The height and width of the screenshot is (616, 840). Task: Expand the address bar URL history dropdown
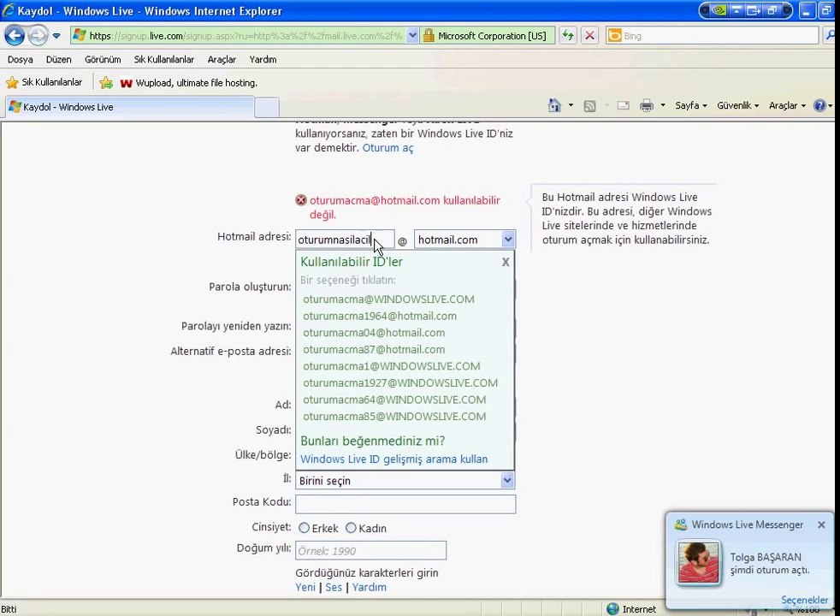pos(412,36)
